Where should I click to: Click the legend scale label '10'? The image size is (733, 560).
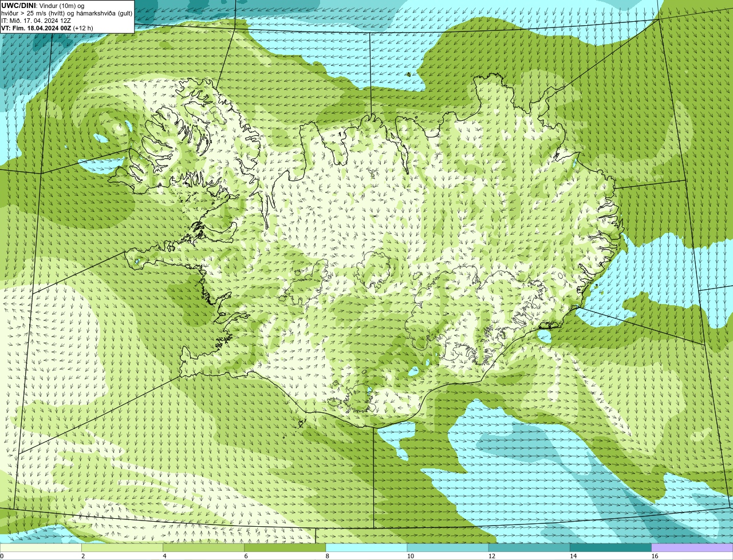(x=411, y=556)
